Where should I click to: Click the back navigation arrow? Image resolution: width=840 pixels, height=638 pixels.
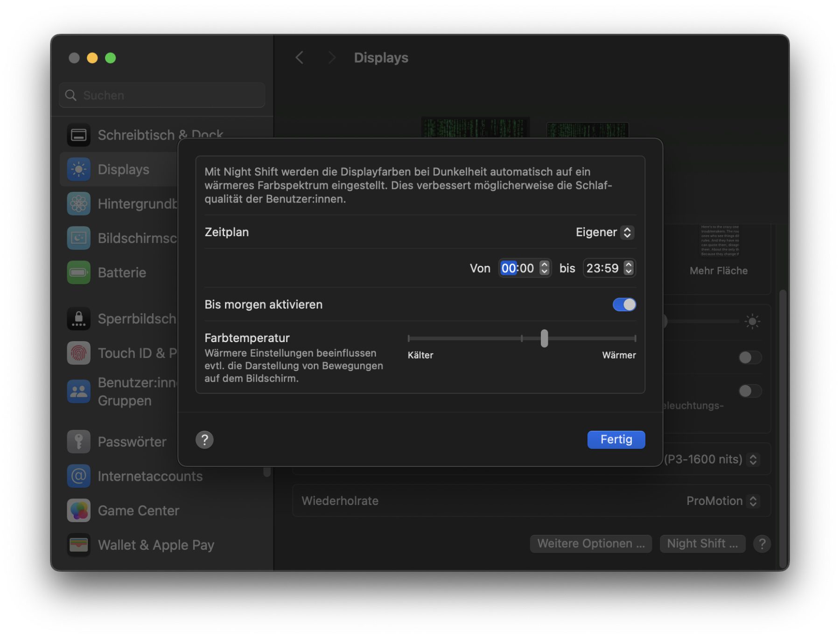[300, 58]
